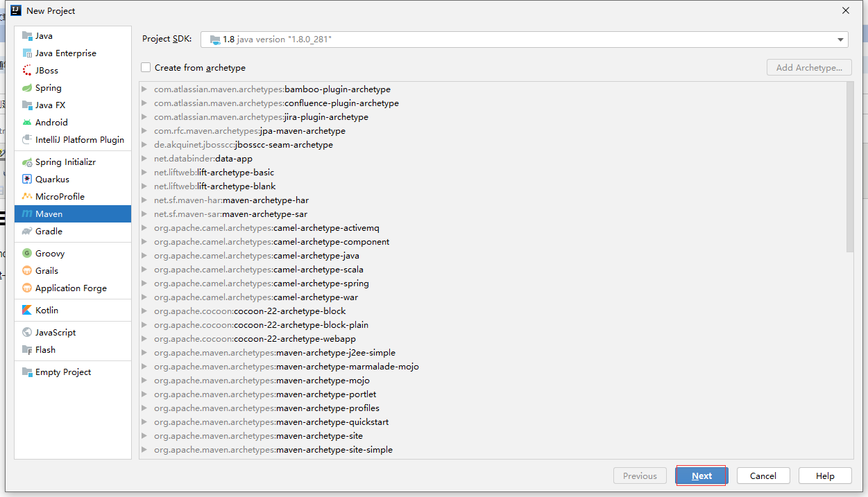868x497 pixels.
Task: Click the Kotlin K icon
Action: (27, 311)
